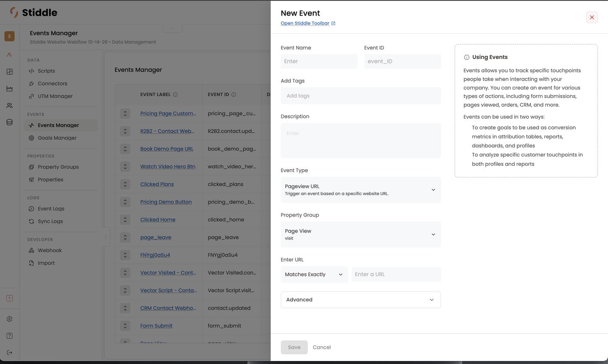Open the Pricing Demo Button event

[x=166, y=202]
